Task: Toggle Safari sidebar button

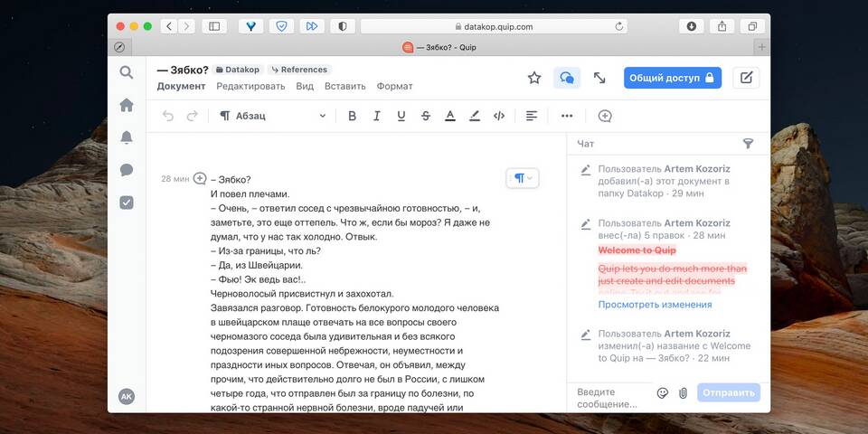Action: click(x=214, y=26)
